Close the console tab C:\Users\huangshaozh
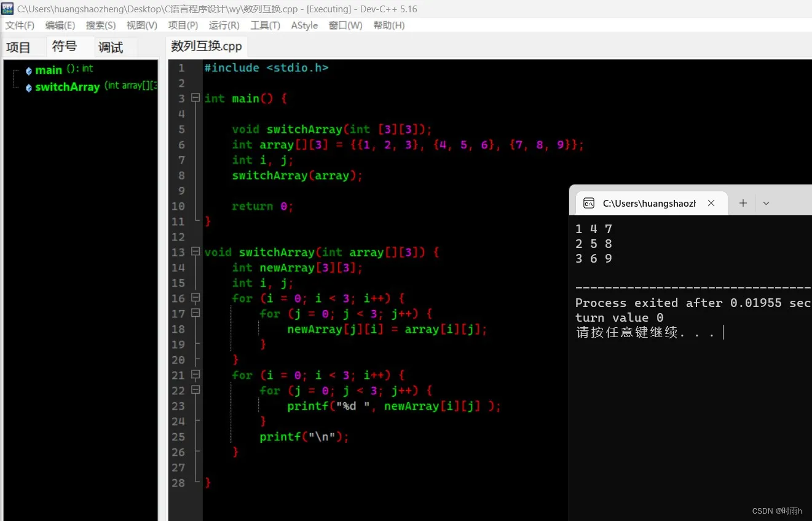Image resolution: width=812 pixels, height=521 pixels. coord(711,203)
